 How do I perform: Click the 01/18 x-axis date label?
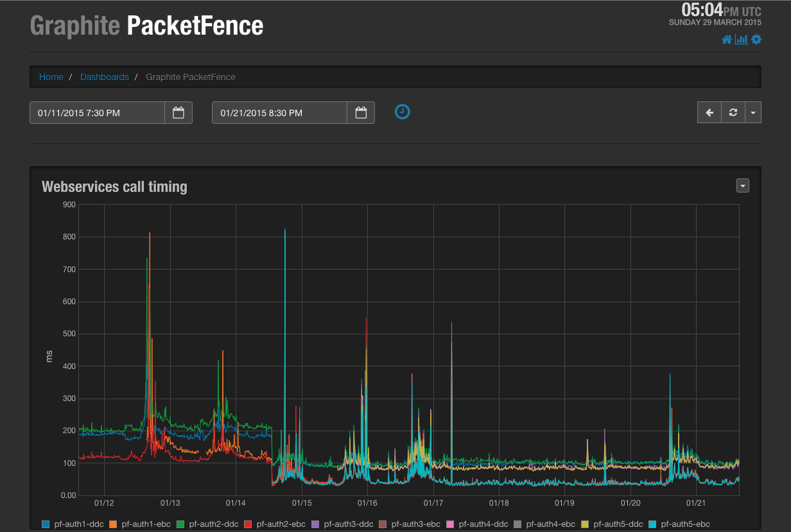pos(499,503)
